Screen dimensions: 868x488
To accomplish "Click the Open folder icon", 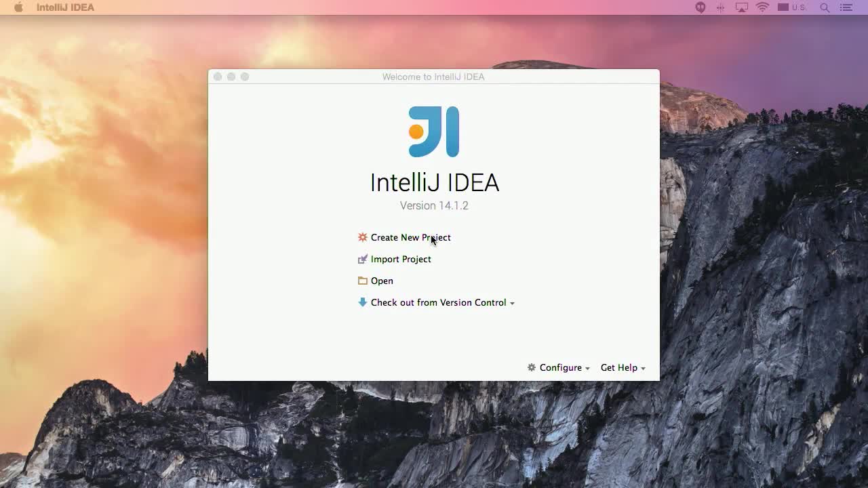I will (x=363, y=281).
